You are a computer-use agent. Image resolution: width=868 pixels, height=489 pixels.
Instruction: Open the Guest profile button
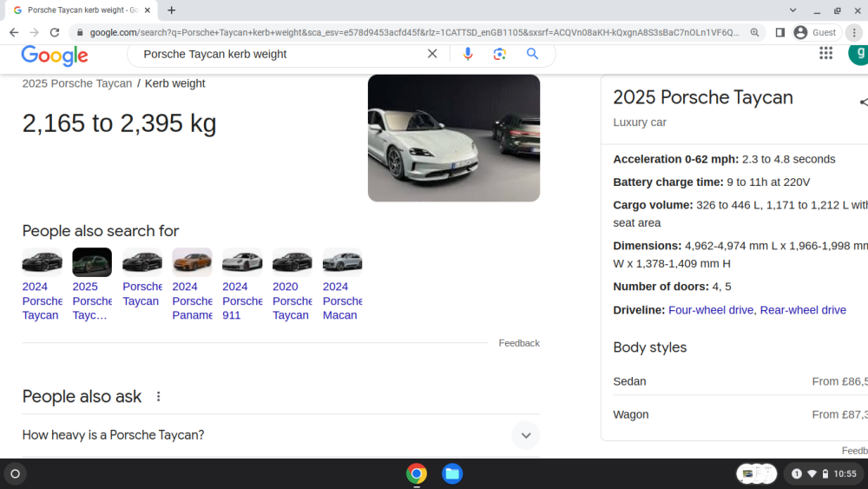(816, 33)
